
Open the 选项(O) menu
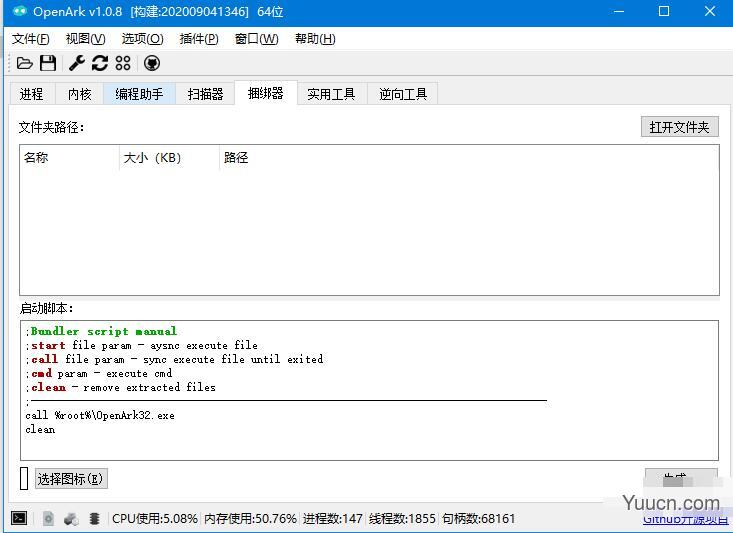[143, 39]
